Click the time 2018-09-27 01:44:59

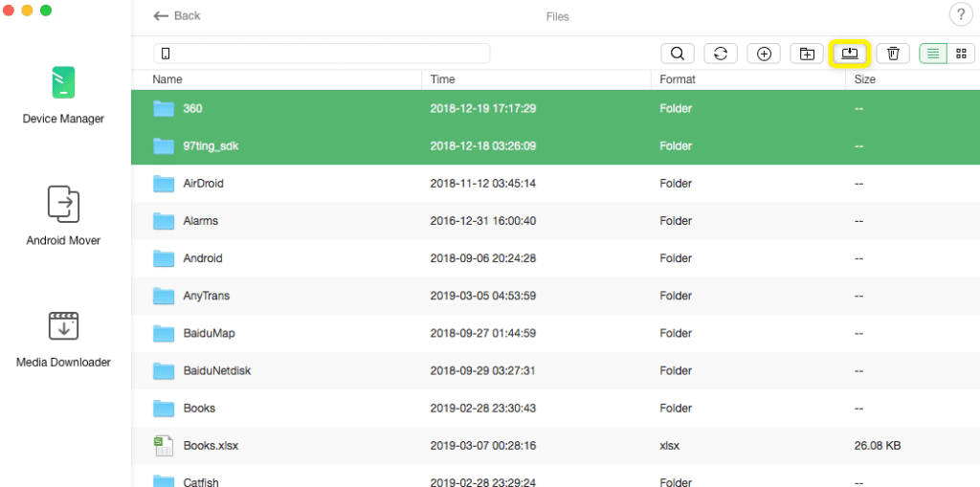pyautogui.click(x=483, y=333)
